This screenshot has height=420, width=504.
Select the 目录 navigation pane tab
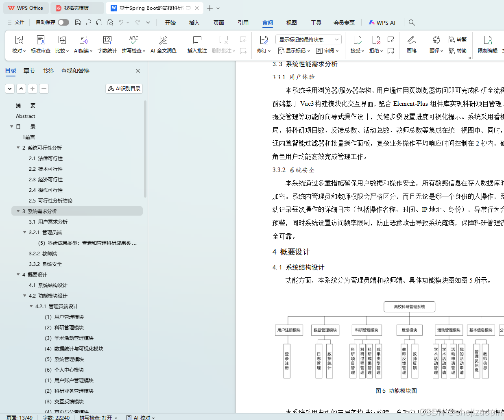click(11, 71)
